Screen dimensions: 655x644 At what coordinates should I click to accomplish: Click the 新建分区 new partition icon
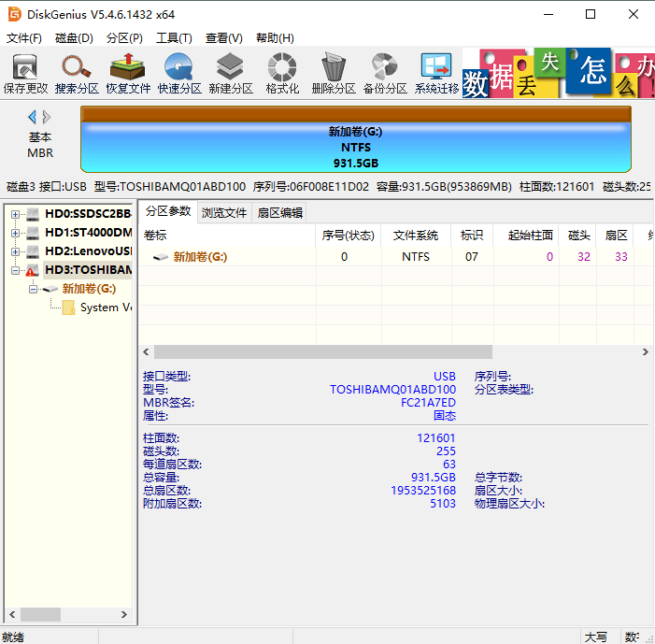tap(231, 74)
